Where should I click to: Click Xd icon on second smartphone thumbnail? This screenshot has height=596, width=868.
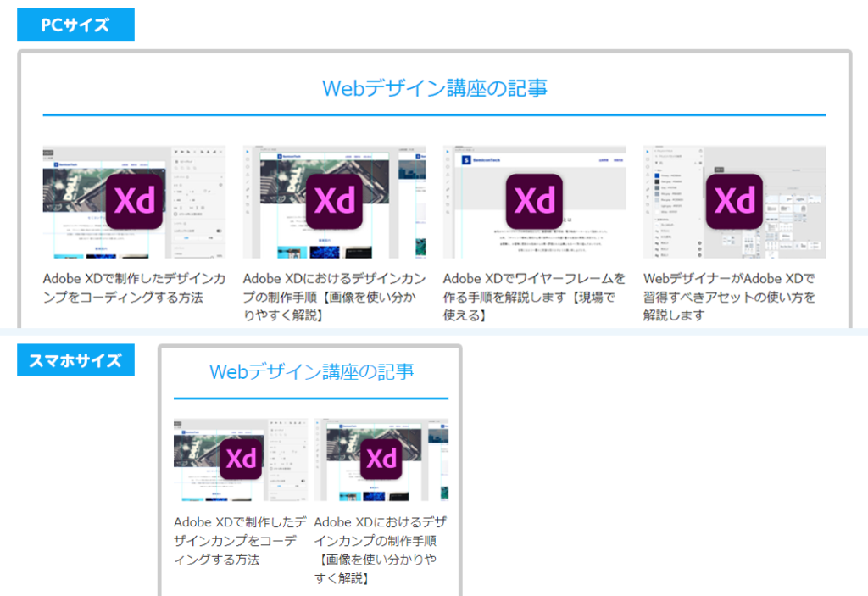(381, 460)
